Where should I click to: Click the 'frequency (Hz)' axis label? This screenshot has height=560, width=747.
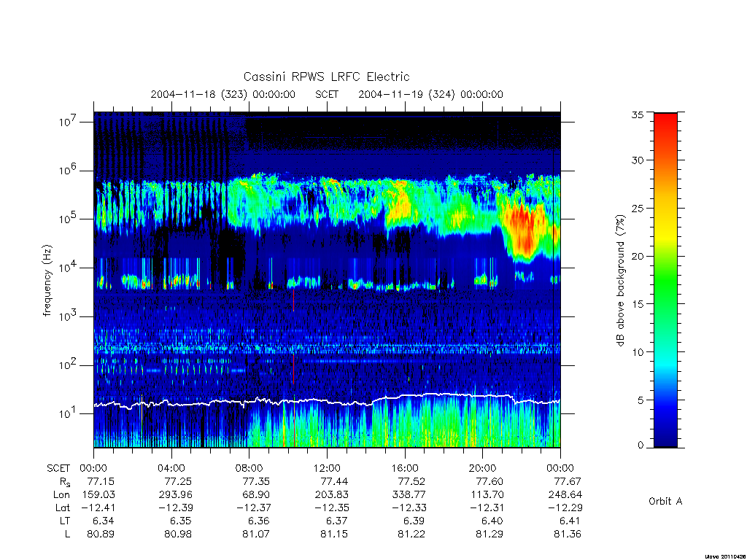[x=47, y=281]
